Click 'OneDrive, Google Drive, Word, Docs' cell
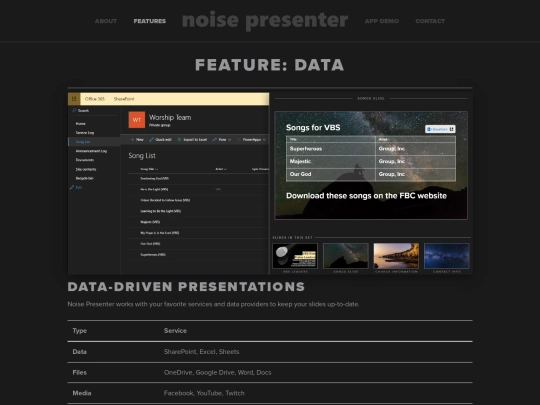The image size is (540, 405). tap(218, 373)
